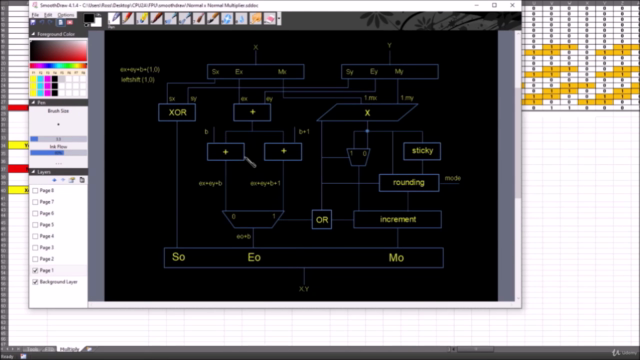
Task: Click the rainbow hue bar
Action: pyautogui.click(x=58, y=66)
